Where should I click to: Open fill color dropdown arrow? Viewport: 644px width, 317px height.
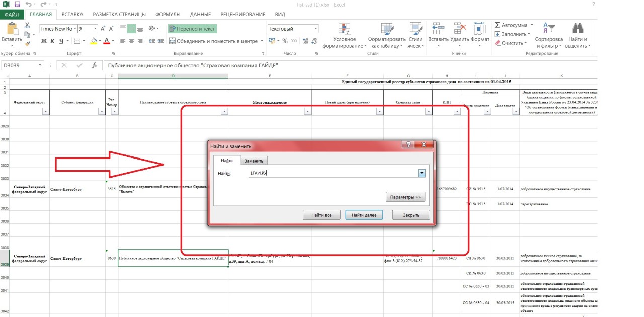point(100,41)
